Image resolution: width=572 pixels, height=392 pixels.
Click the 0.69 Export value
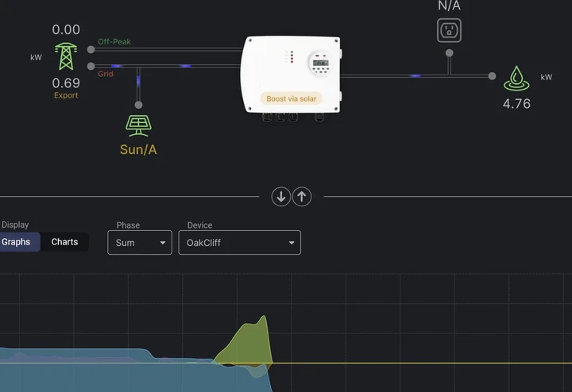66,83
